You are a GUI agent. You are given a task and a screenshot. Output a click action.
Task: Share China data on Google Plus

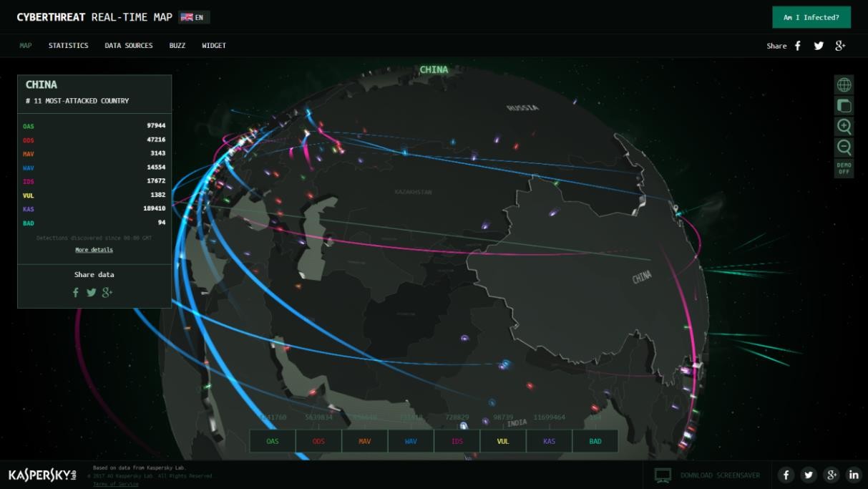pyautogui.click(x=107, y=292)
